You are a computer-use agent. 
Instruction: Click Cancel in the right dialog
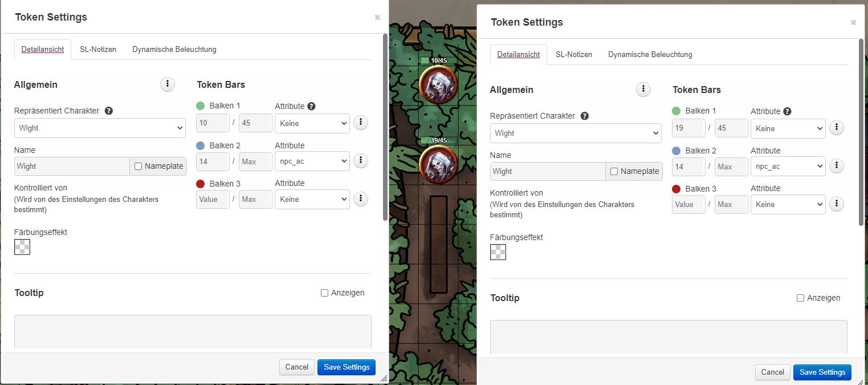pos(772,372)
